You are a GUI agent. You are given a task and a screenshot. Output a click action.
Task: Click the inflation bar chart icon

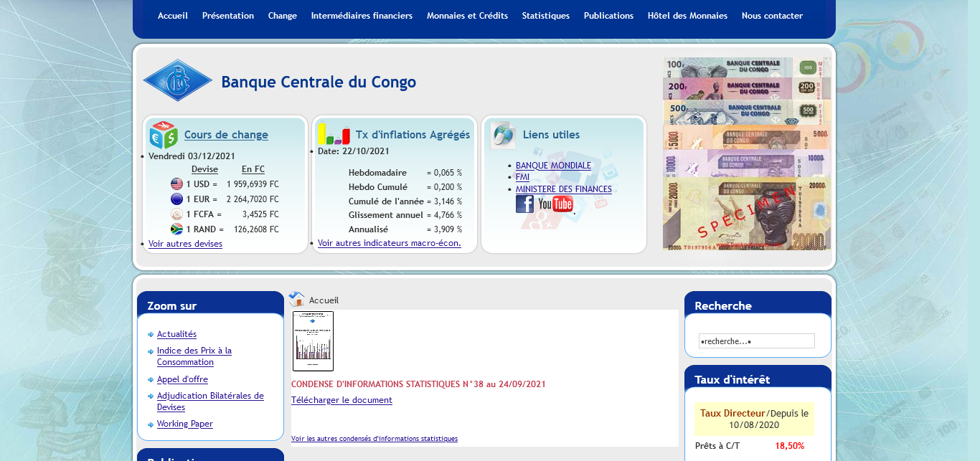(x=334, y=134)
